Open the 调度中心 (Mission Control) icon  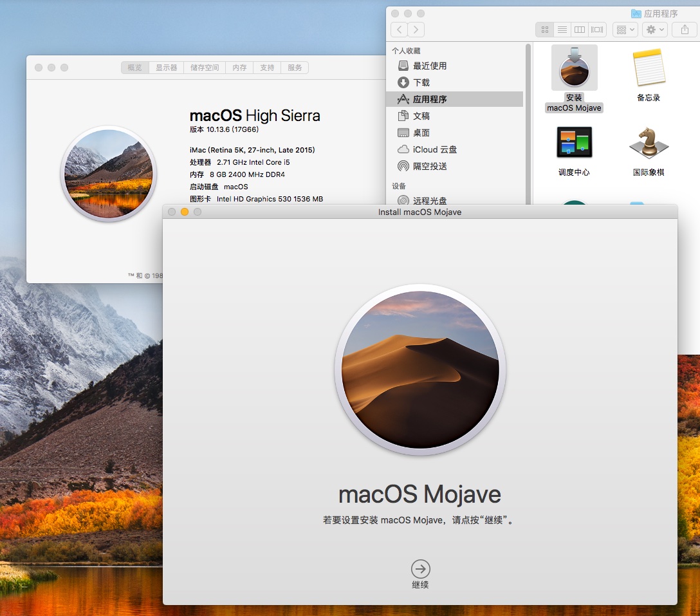(573, 142)
